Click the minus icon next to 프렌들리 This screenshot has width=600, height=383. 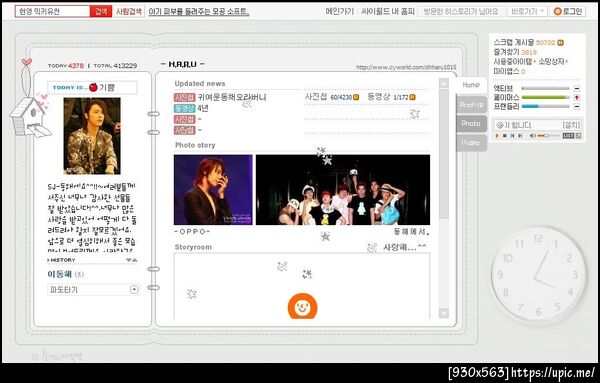577,106
